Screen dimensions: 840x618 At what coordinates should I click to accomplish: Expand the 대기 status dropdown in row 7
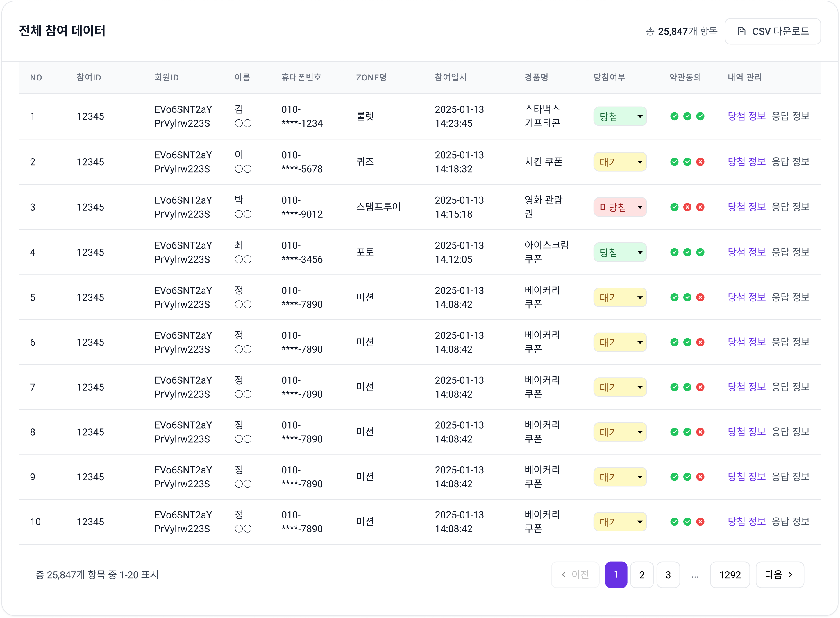(x=620, y=387)
